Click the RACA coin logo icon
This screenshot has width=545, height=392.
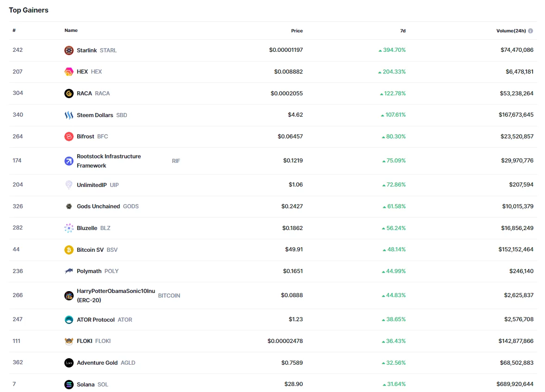click(69, 93)
